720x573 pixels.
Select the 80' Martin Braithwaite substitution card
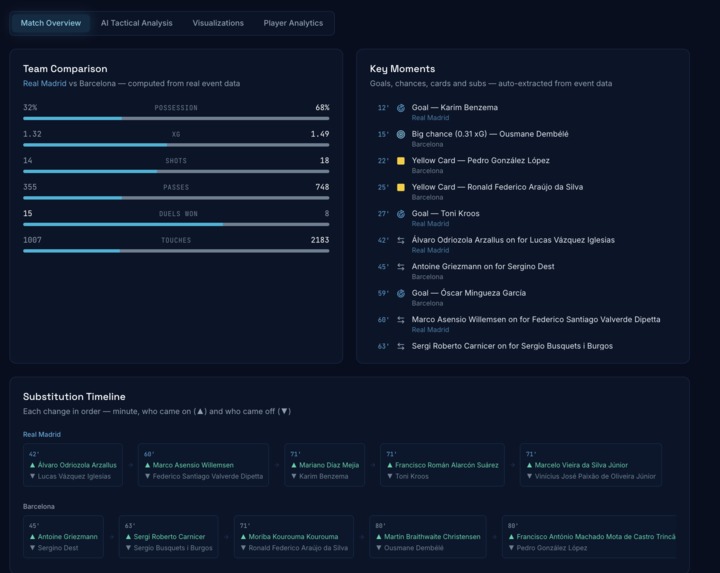pyautogui.click(x=428, y=536)
